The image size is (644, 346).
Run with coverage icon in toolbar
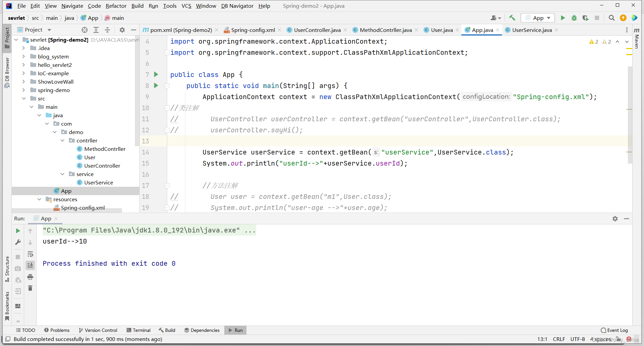pos(586,18)
